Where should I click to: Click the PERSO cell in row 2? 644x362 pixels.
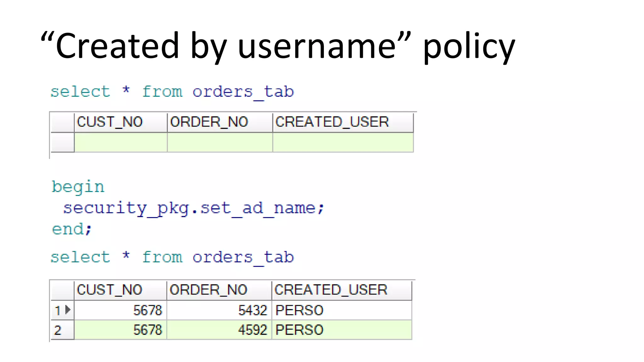[342, 330]
